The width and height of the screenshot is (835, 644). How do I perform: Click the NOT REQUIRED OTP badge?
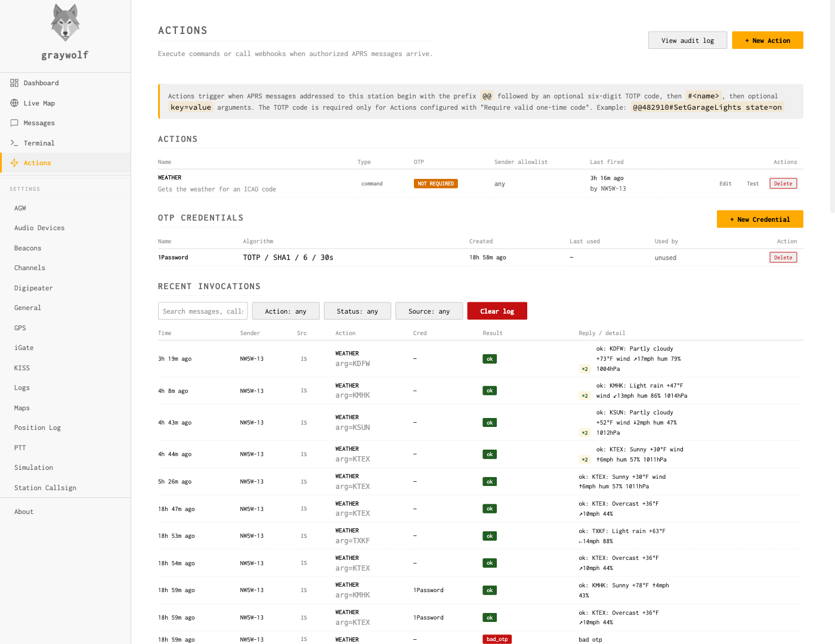point(435,184)
